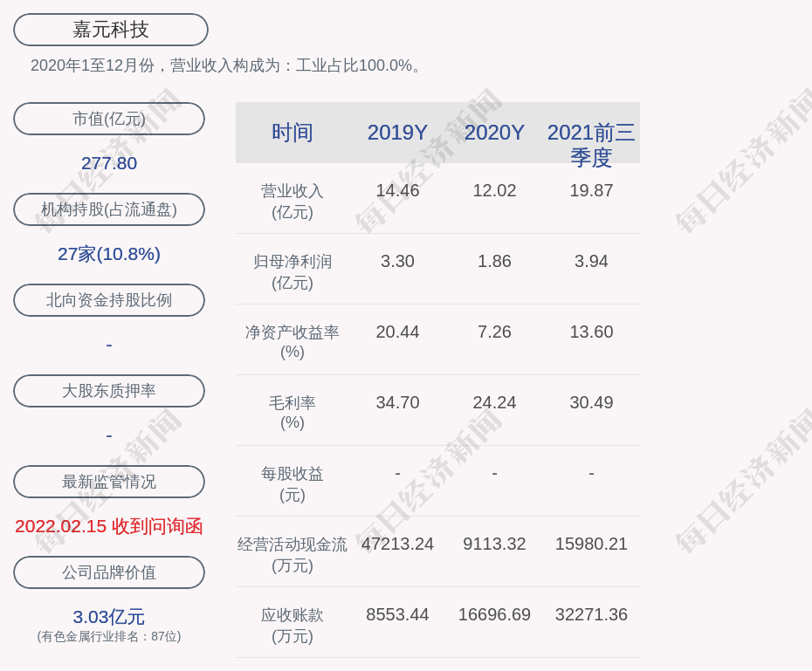Screen dimensions: 812x671
Task: Click the 应收账款(万元) row label
Action: pos(292,626)
